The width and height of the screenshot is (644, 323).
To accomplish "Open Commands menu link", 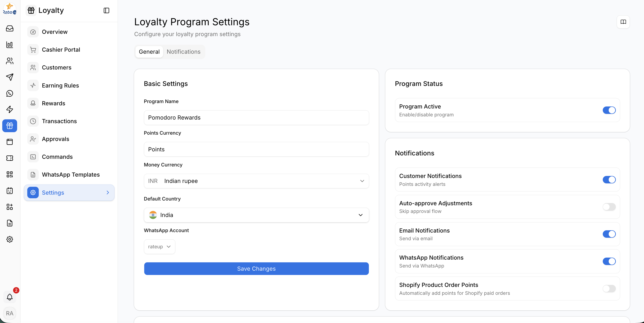I will click(69, 157).
